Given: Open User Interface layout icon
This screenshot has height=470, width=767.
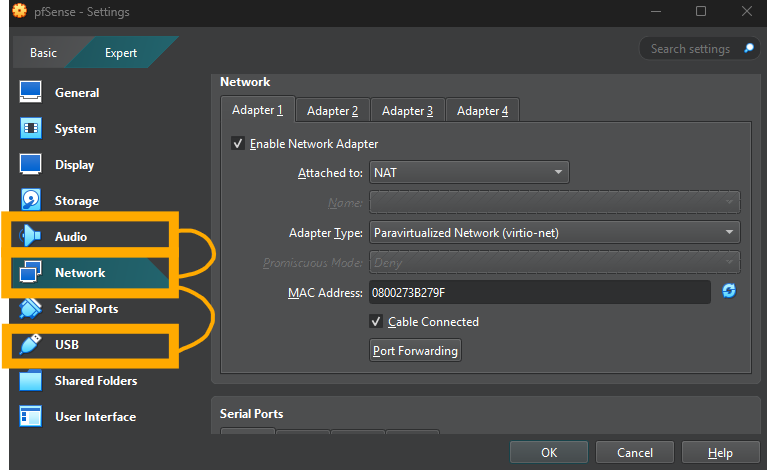Looking at the screenshot, I should pos(30,417).
